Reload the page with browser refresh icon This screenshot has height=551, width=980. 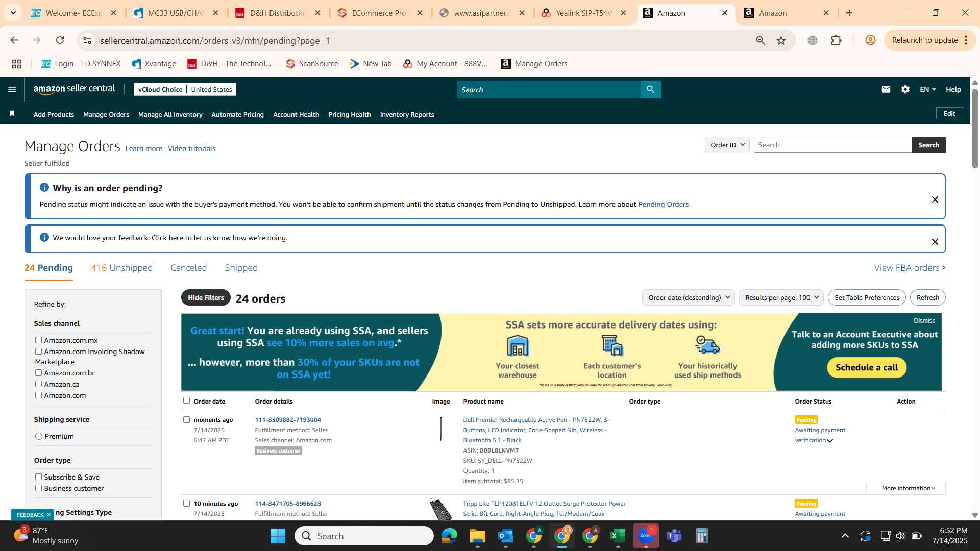60,40
